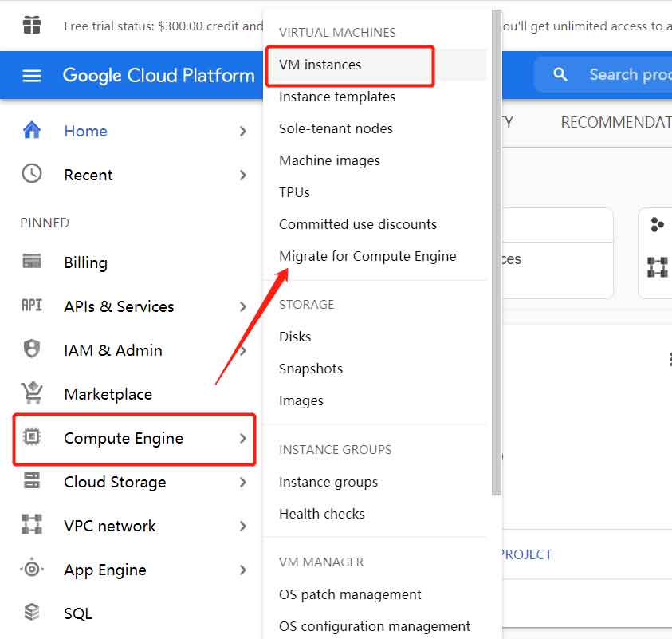Open VPC network in the sidebar
672x639 pixels.
tap(110, 526)
